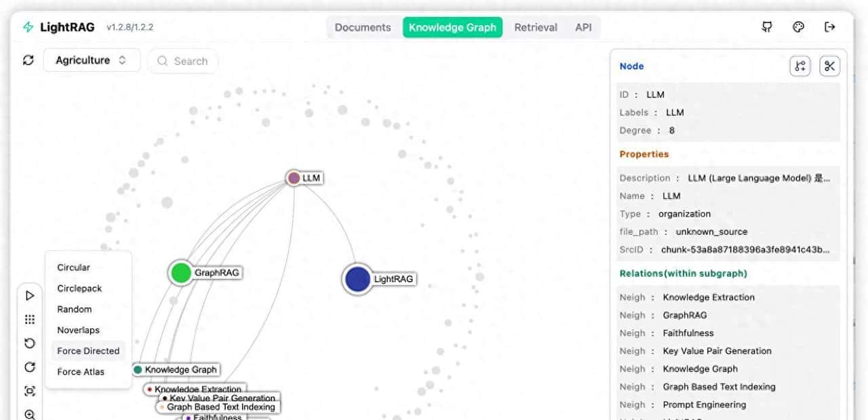Refresh the graph with reload icon

28,60
